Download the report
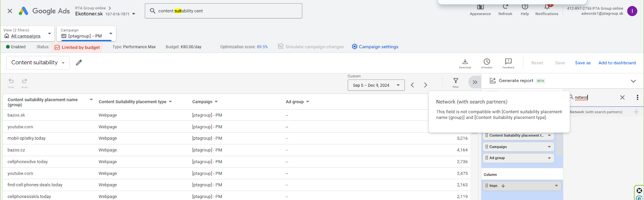 (x=465, y=61)
